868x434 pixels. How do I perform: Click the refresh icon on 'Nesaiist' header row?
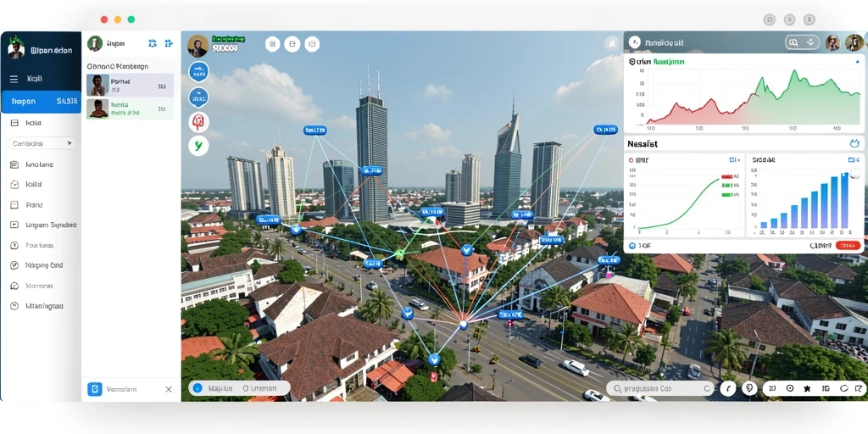854,144
